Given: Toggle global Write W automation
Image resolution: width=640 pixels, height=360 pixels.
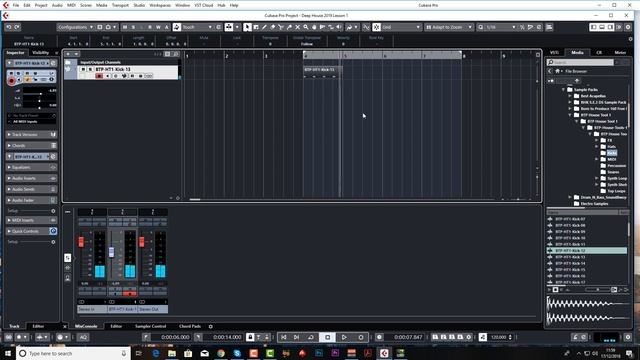Looking at the screenshot, I should 158,27.
